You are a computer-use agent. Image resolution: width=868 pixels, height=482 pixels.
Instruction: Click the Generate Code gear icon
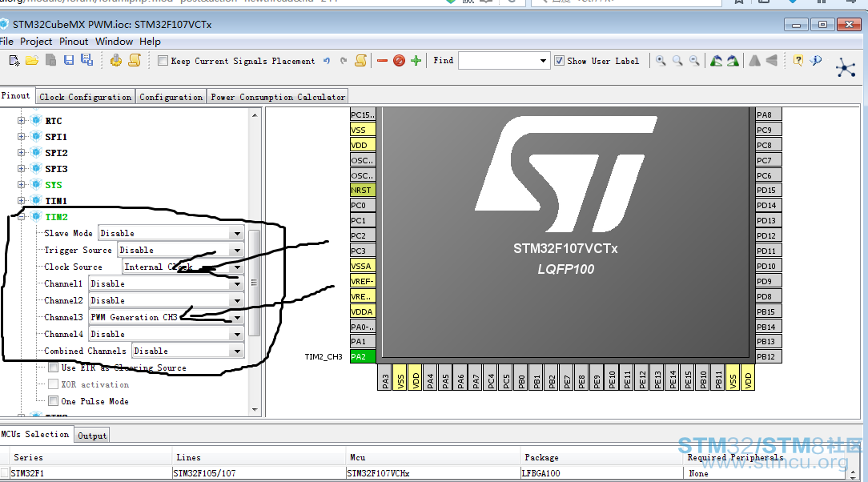[x=115, y=60]
